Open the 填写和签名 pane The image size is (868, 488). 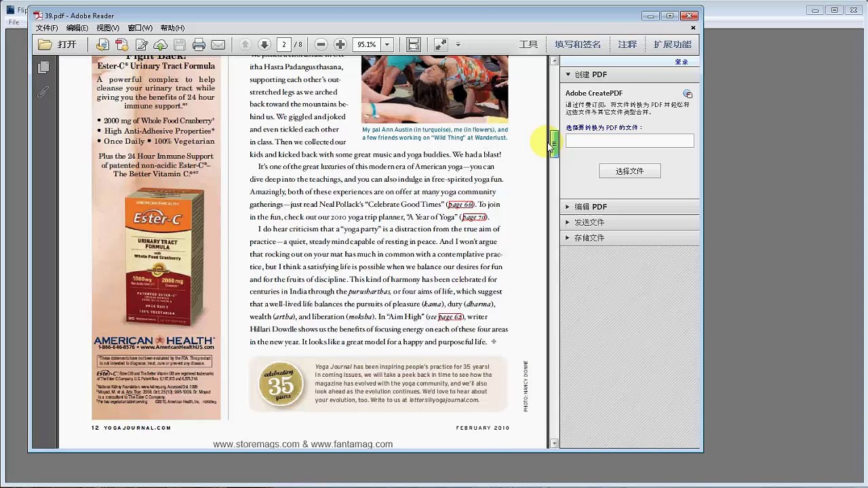[578, 45]
